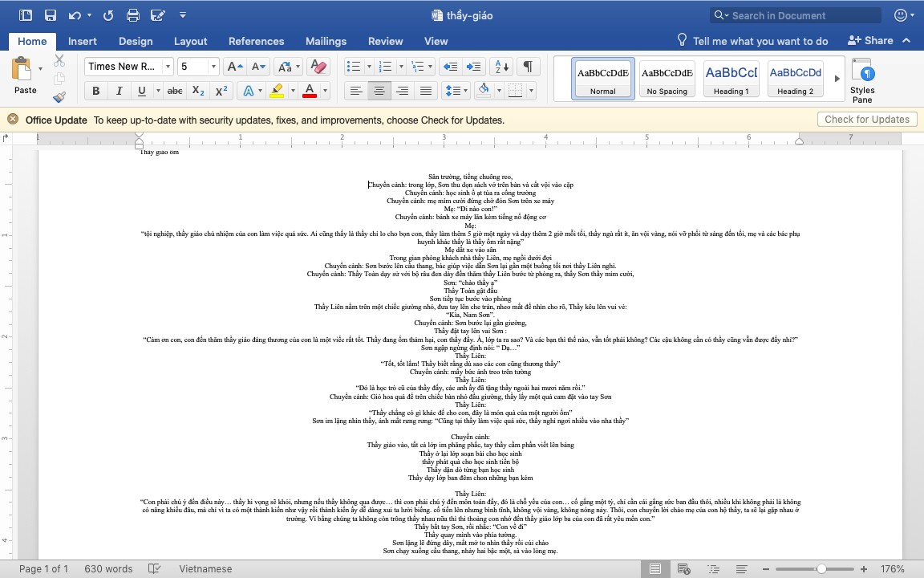Shrink the font size with the smaller A icon
Image resolution: width=924 pixels, height=578 pixels.
click(259, 67)
